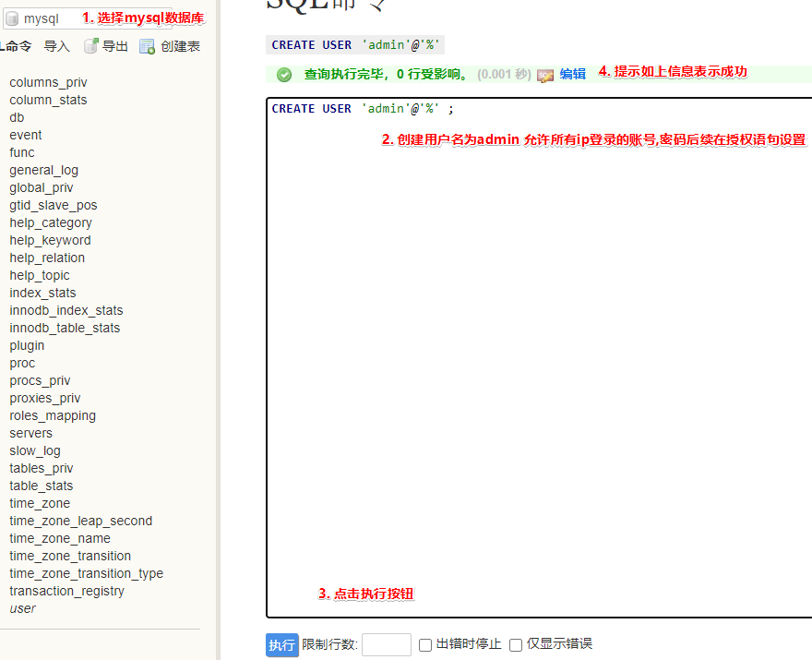Open the 导入 menu item

57,46
